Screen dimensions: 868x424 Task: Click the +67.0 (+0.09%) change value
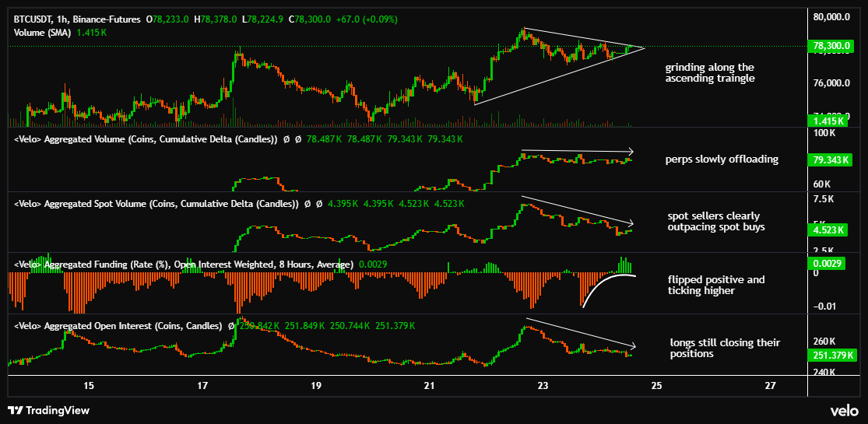pos(366,19)
